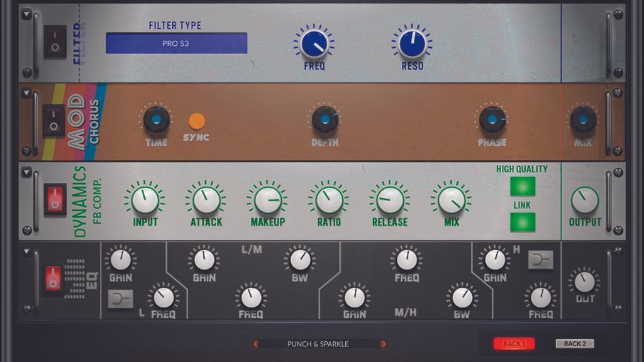Collapse the Filter module with its triangle
This screenshot has width=644, height=362.
(x=26, y=14)
